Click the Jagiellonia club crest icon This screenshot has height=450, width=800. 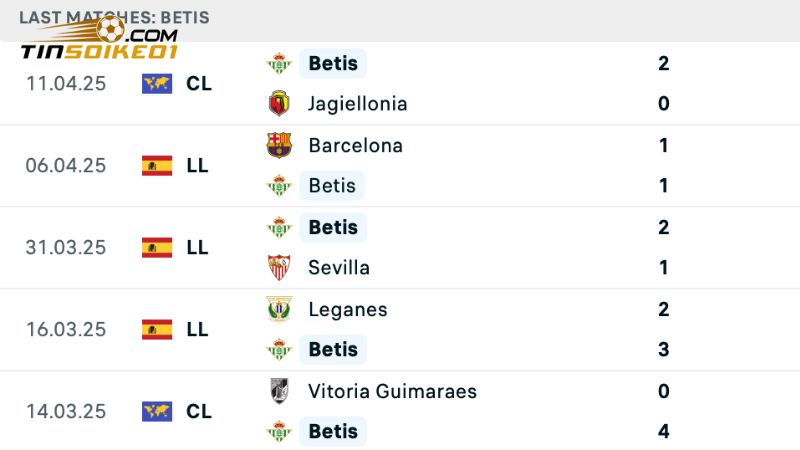[x=278, y=104]
